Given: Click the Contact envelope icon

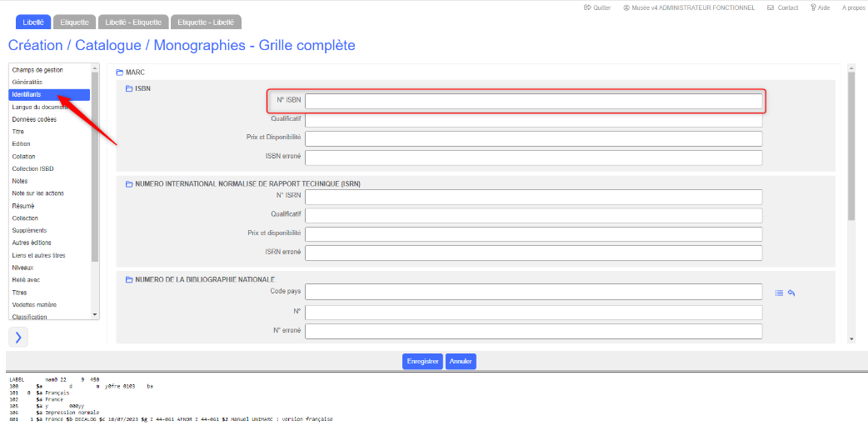Looking at the screenshot, I should (x=771, y=8).
